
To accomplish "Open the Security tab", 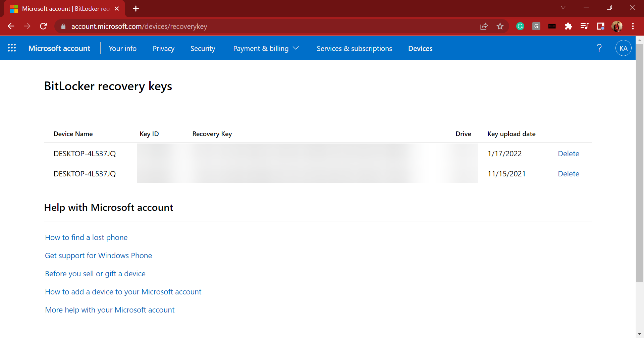I will point(203,48).
